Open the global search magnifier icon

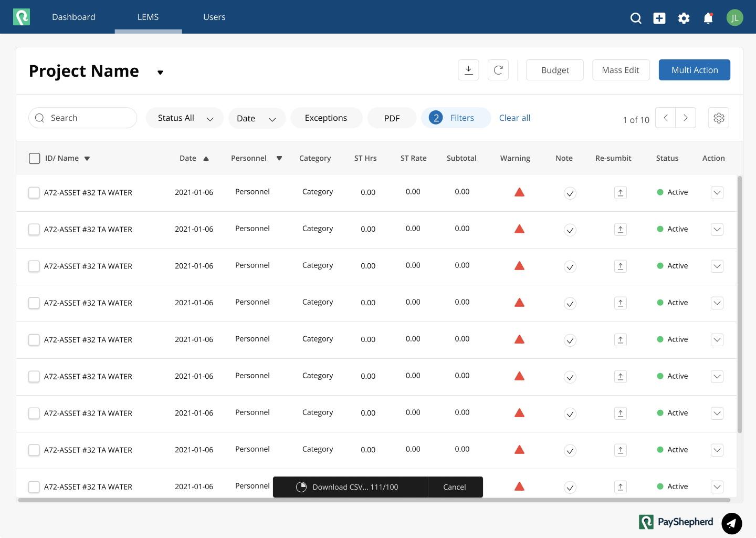[636, 18]
